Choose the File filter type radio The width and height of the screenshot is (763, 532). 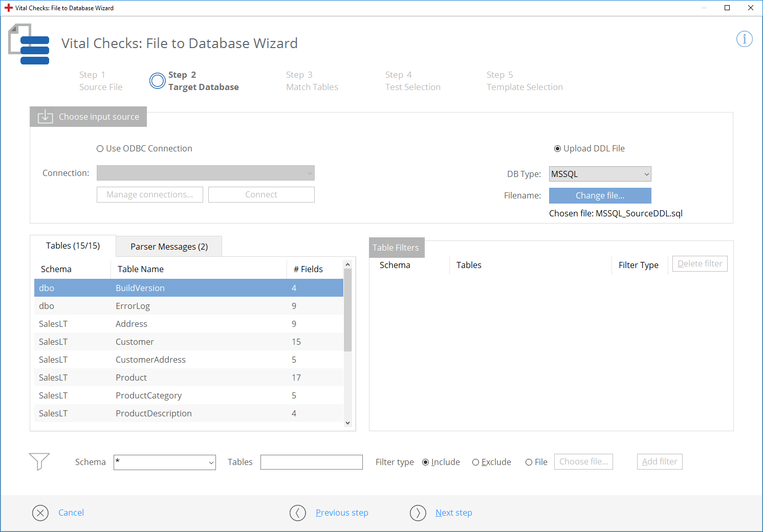click(529, 462)
